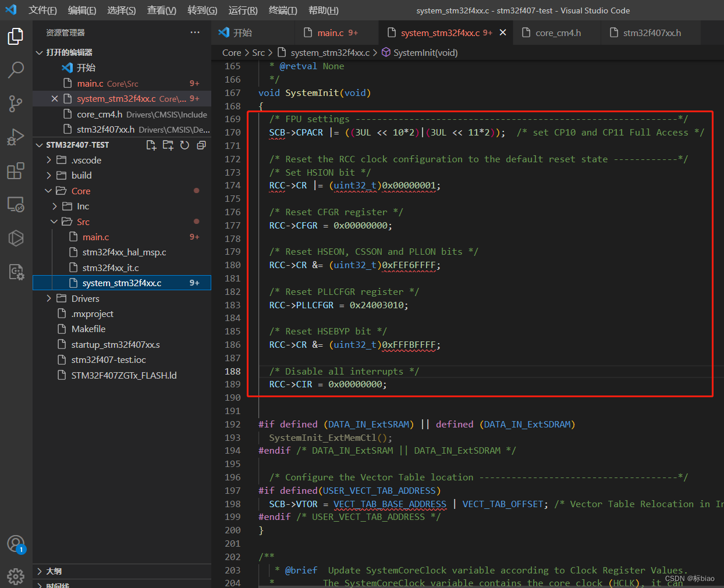
Task: Refresh the explorer file tree
Action: (184, 145)
